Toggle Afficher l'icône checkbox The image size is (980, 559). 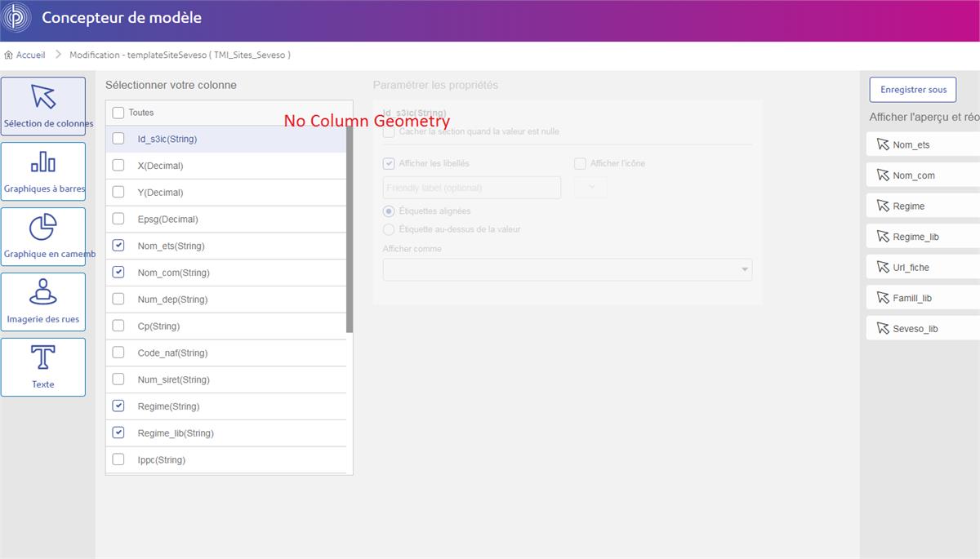(580, 163)
